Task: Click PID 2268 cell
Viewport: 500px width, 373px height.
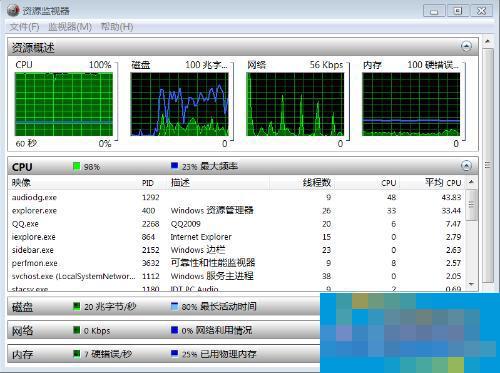Action: tap(151, 224)
